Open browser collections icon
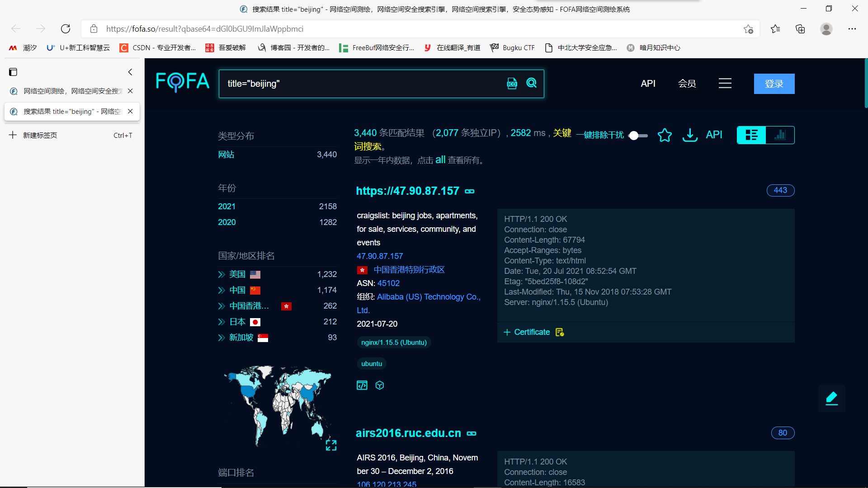Image resolution: width=868 pixels, height=488 pixels. tap(800, 29)
